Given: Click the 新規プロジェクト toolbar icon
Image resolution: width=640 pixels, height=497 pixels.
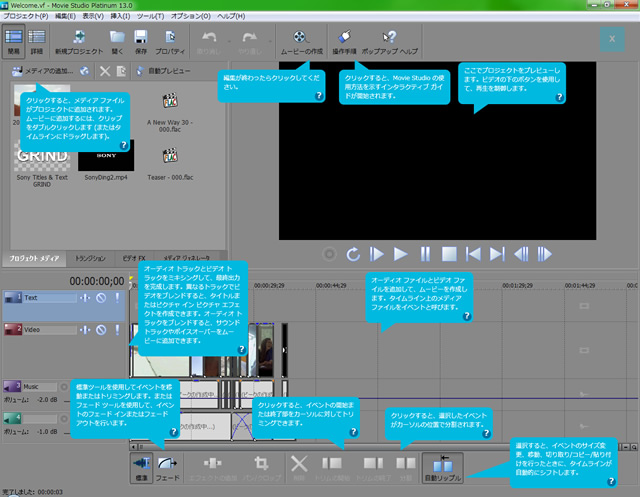Looking at the screenshot, I should pyautogui.click(x=79, y=37).
